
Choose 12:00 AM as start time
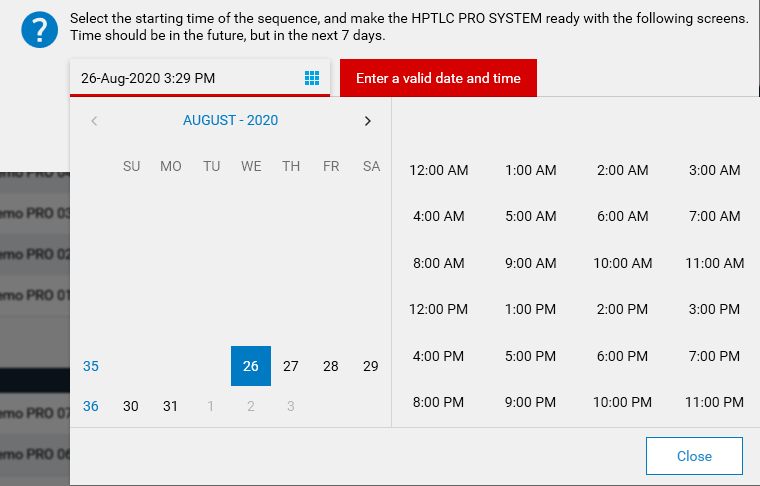tap(439, 170)
